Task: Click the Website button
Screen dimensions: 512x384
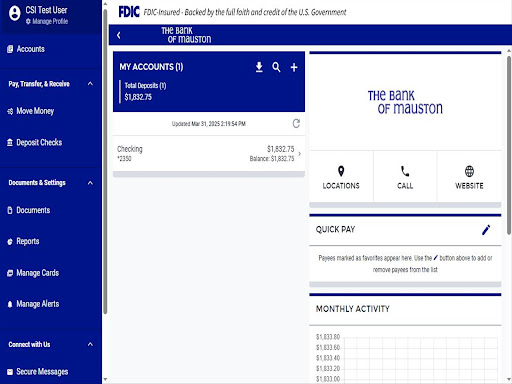Action: [469, 177]
